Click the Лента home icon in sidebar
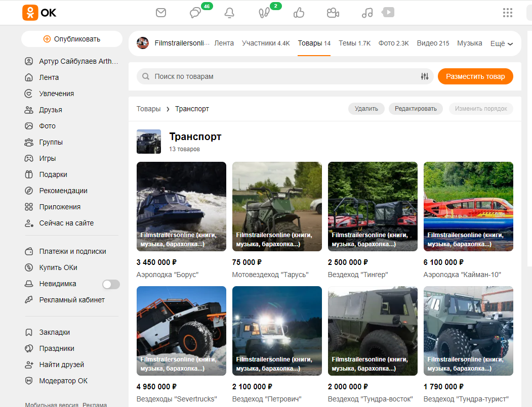This screenshot has width=532, height=407. click(x=29, y=77)
